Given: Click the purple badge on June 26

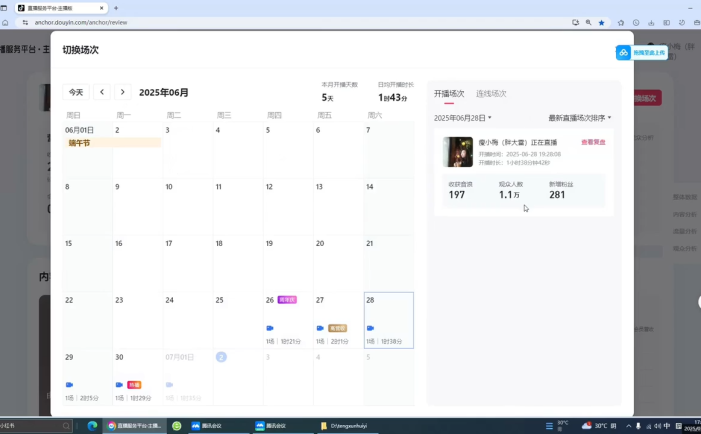Looking at the screenshot, I should click(287, 300).
